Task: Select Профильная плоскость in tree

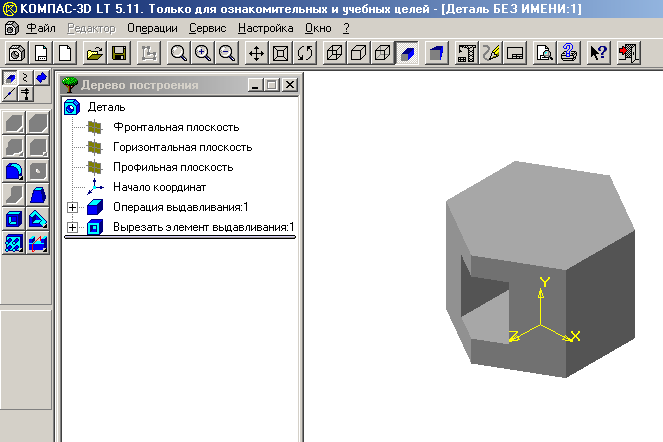Action: click(x=173, y=167)
